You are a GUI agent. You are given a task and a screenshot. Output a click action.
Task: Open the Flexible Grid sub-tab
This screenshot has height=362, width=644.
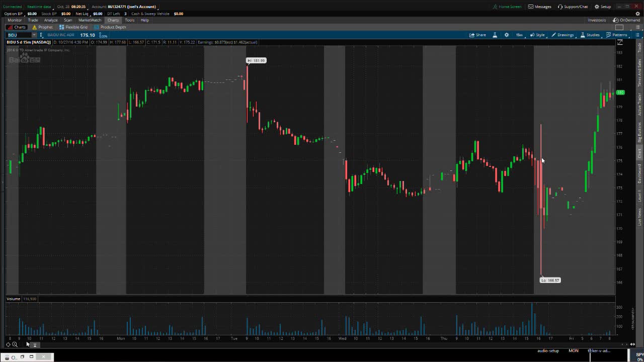[x=73, y=27]
